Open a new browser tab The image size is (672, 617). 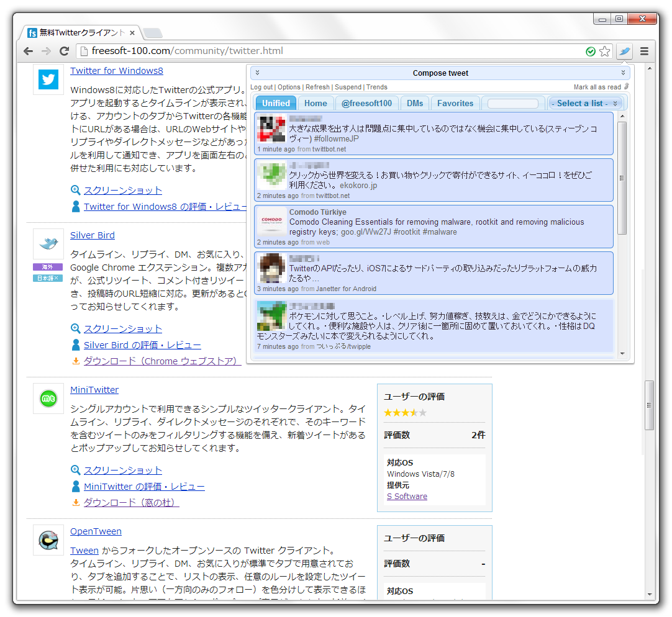point(152,32)
